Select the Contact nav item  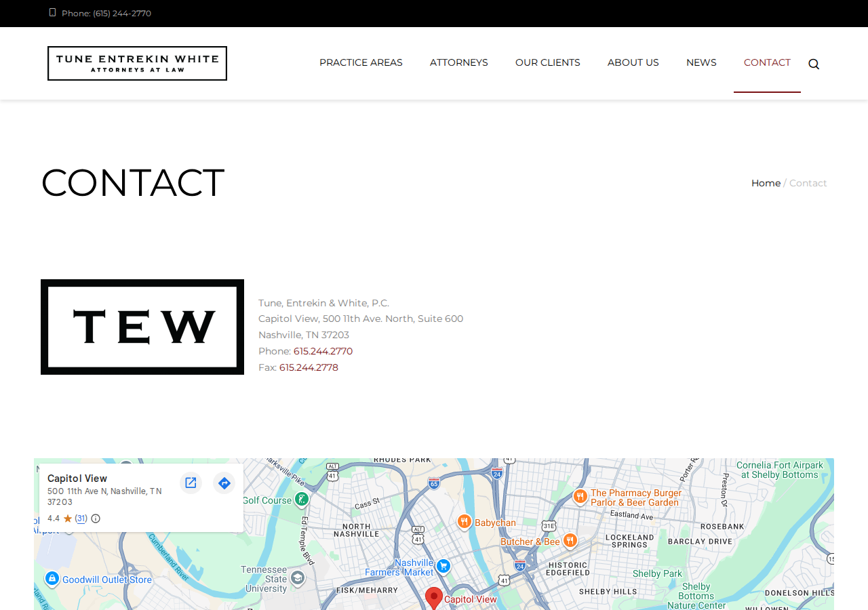tap(767, 62)
